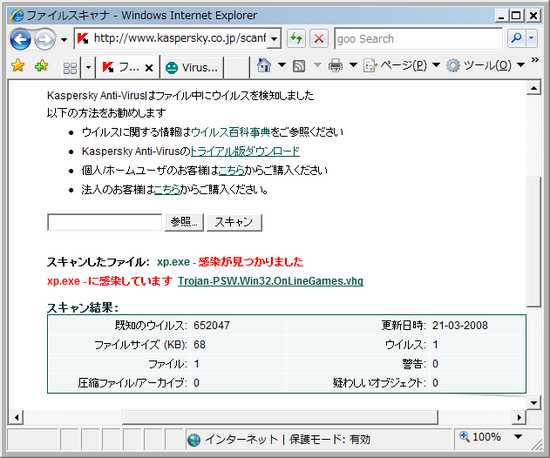Click こちら link for corporate customers
The width and height of the screenshot is (550, 458).
(167, 190)
